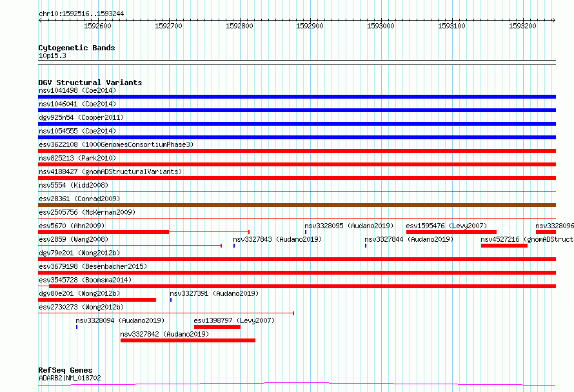Click the esv1398797 (Levy2007) label

[234, 320]
